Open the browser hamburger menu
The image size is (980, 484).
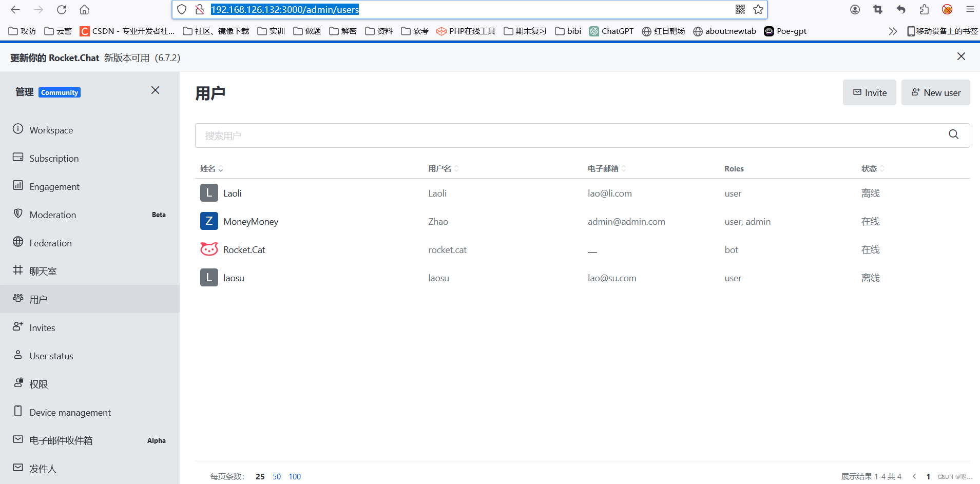[x=970, y=9]
